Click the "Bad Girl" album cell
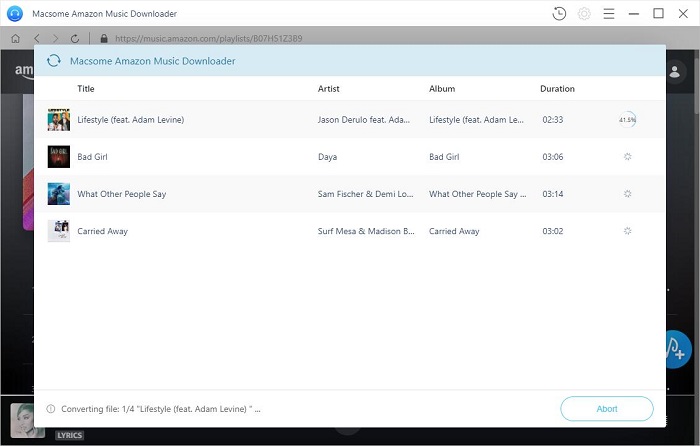This screenshot has height=446, width=700. (444, 157)
